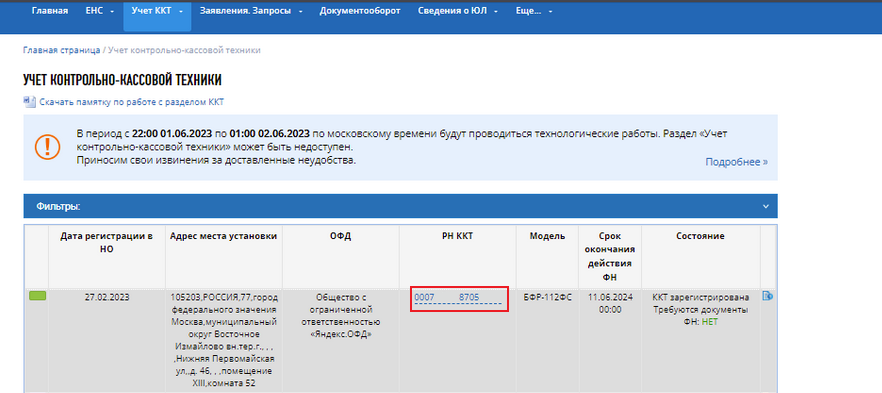This screenshot has height=393, width=882.
Task: Open the Документооборот menu item
Action: point(360,11)
